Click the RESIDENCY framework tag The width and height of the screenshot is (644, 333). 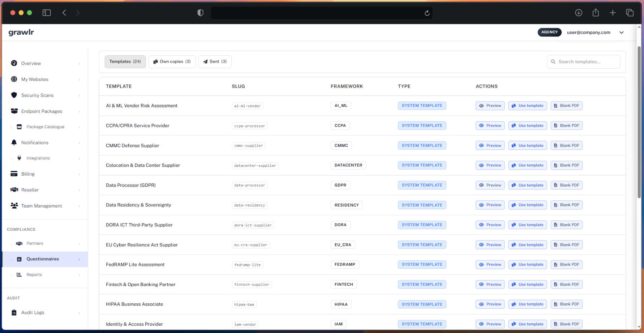347,205
